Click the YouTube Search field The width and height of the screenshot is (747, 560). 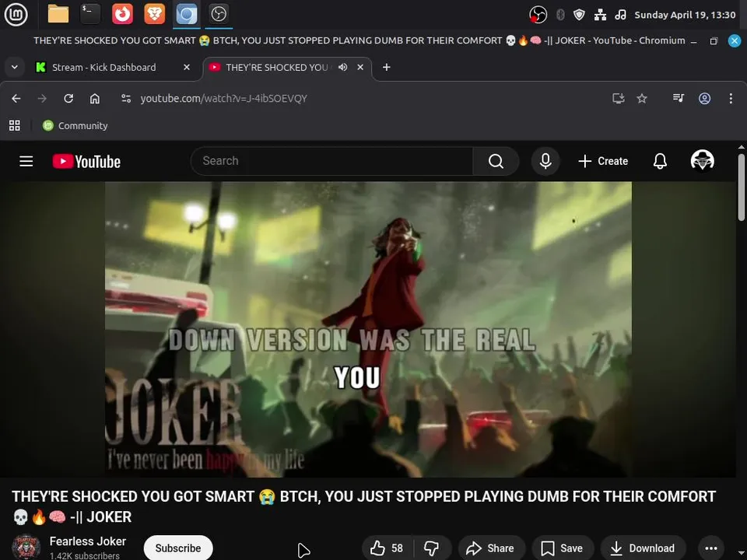[x=331, y=161]
